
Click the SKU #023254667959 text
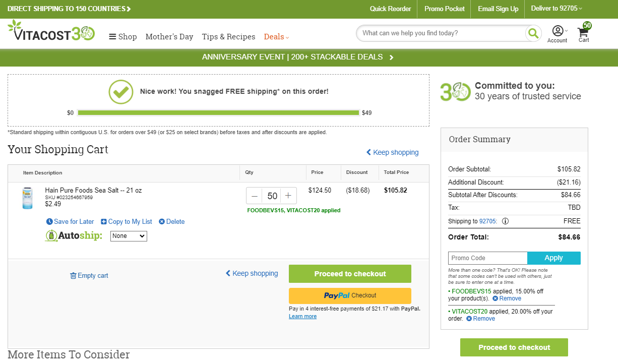(x=69, y=198)
